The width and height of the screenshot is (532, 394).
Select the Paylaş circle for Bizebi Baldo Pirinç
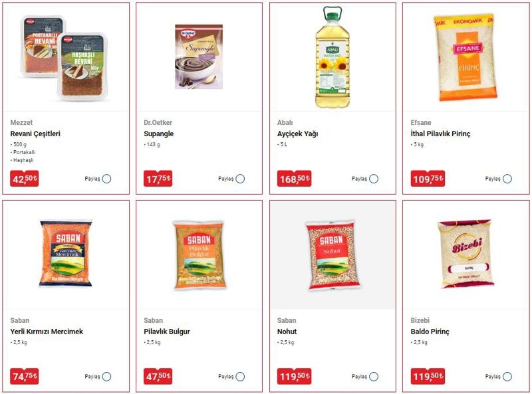(x=507, y=376)
